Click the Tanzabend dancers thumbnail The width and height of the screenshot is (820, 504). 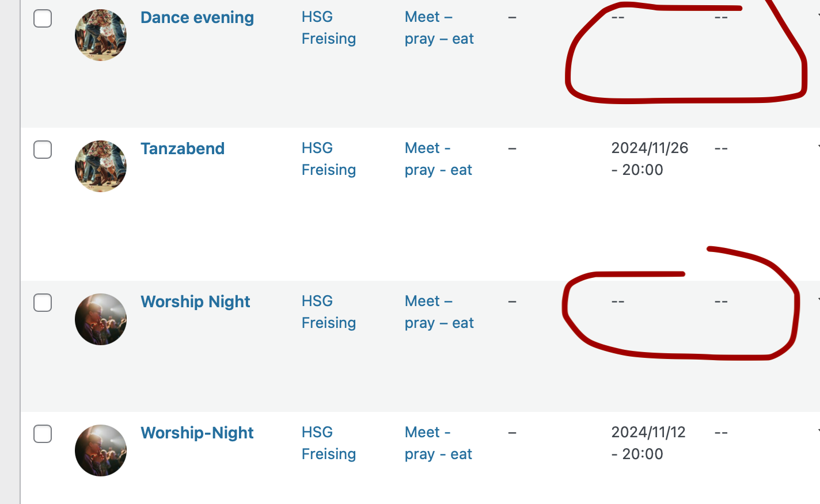pos(101,166)
